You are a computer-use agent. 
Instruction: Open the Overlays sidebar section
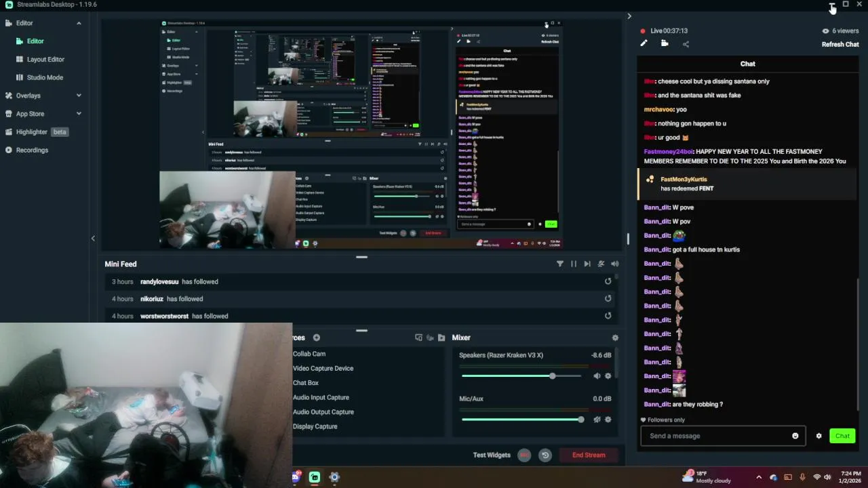28,96
